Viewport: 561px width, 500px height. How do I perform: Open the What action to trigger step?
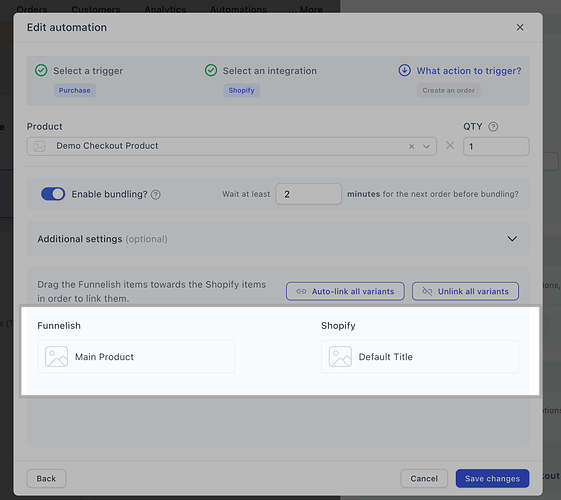(469, 71)
